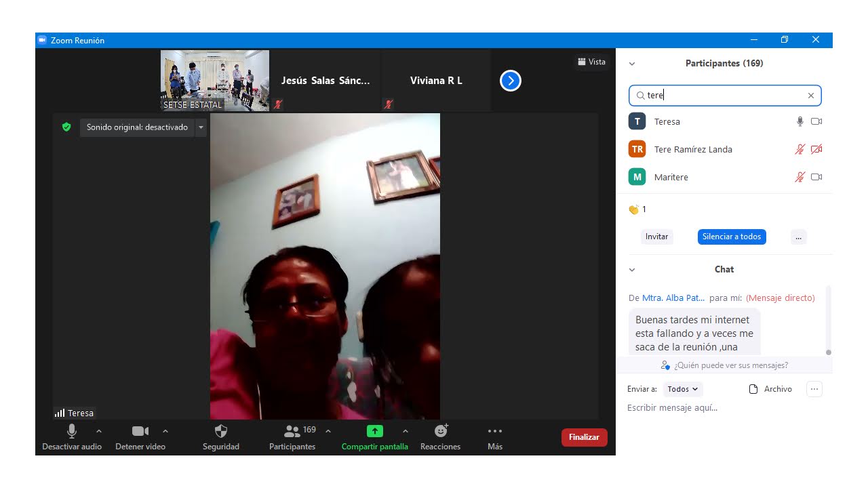Click Teresa's T avatar
The width and height of the screenshot is (868, 488).
(x=637, y=121)
